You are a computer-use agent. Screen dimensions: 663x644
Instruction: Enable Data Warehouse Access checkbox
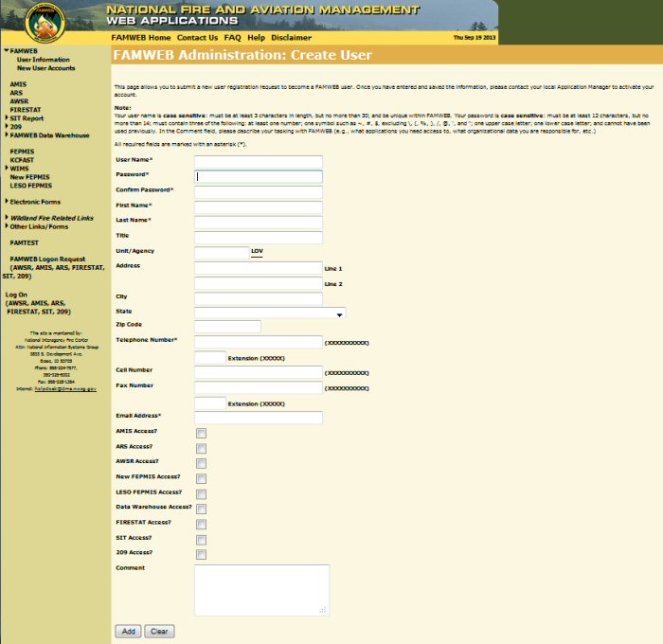(201, 509)
